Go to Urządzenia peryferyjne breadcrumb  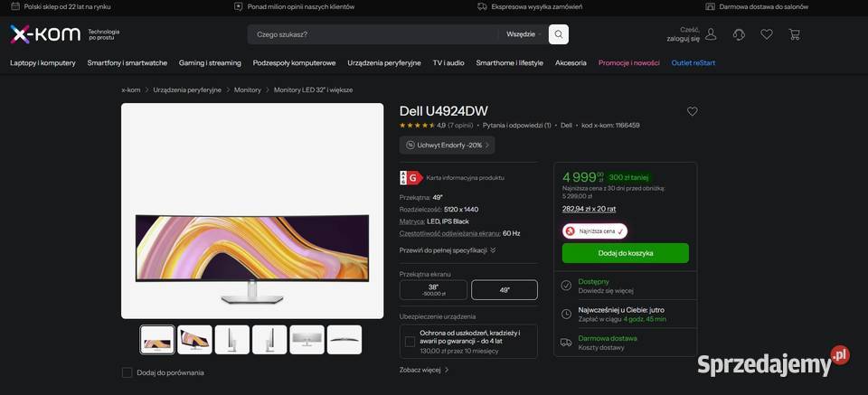click(x=187, y=89)
